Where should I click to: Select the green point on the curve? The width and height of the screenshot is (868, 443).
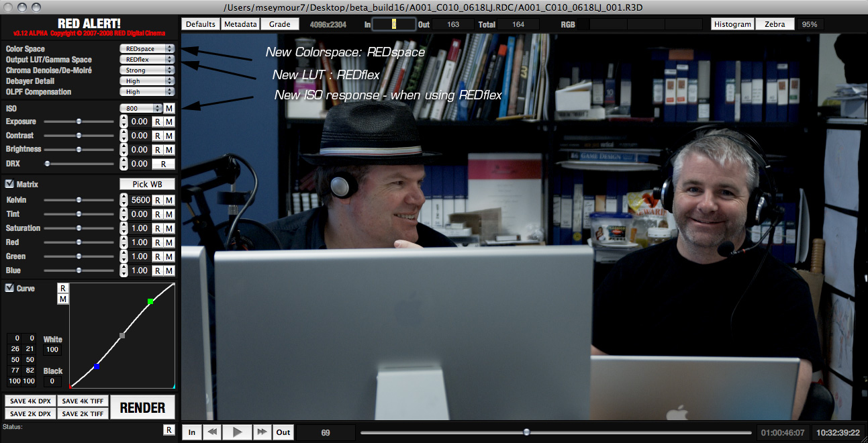(150, 302)
